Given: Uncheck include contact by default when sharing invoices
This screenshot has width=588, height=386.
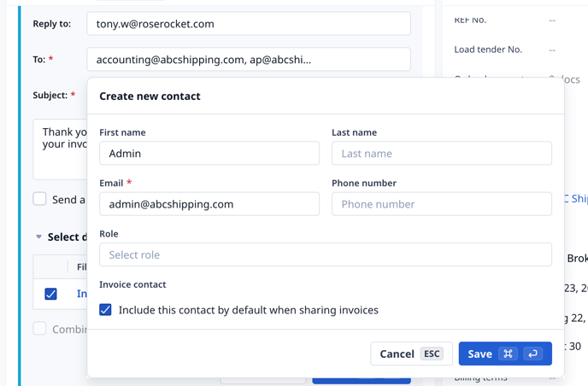Looking at the screenshot, I should [105, 310].
